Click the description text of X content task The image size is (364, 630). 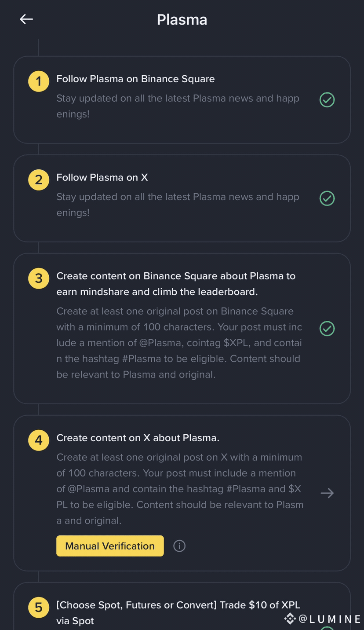coord(179,489)
